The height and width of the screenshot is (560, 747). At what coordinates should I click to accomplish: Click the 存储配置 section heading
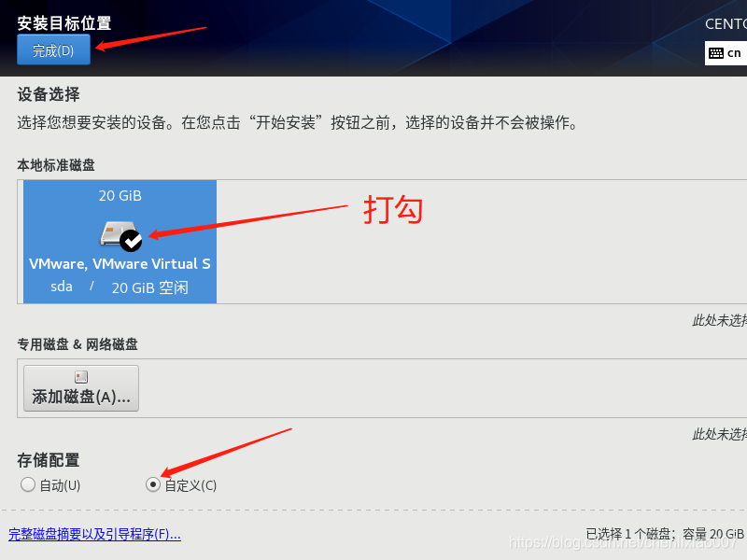pyautogui.click(x=49, y=460)
